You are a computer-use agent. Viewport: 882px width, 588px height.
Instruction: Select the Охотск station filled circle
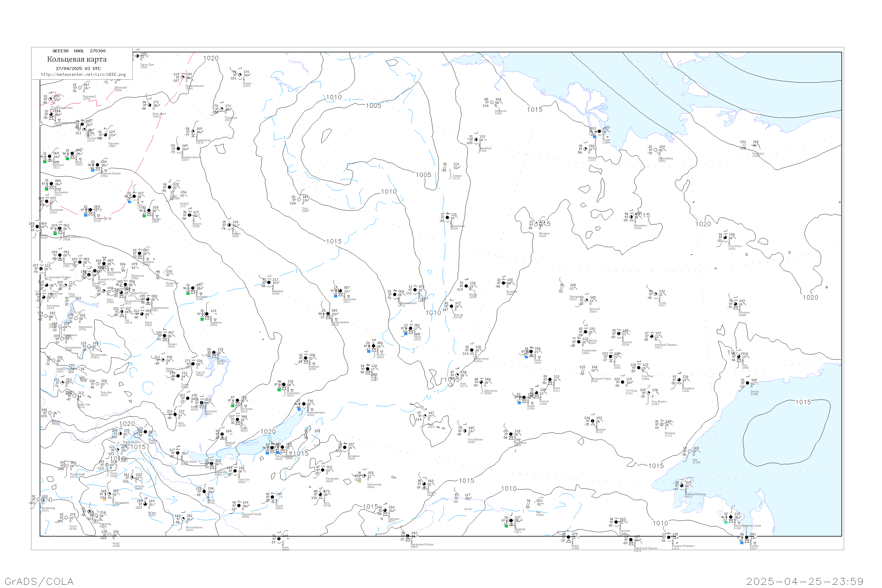click(x=748, y=383)
